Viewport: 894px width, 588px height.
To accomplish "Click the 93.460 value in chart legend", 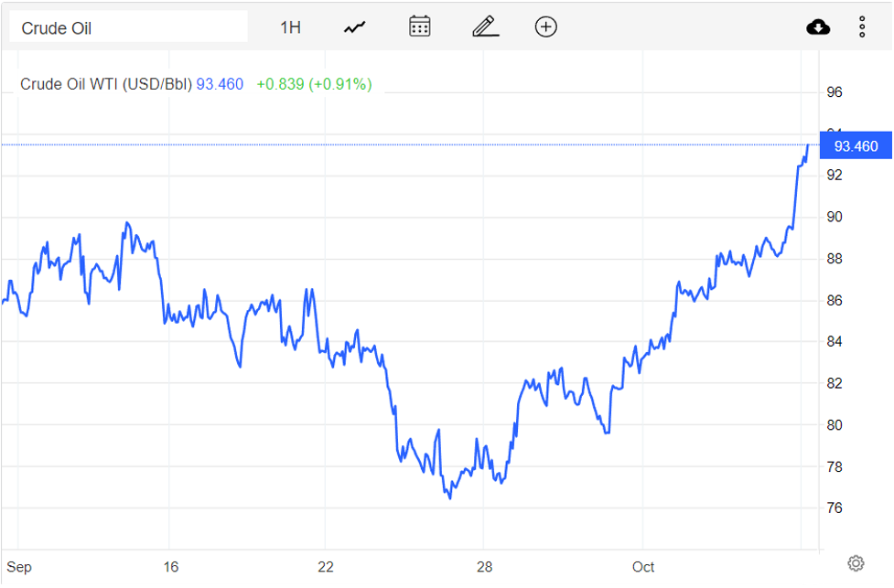I will coord(220,84).
